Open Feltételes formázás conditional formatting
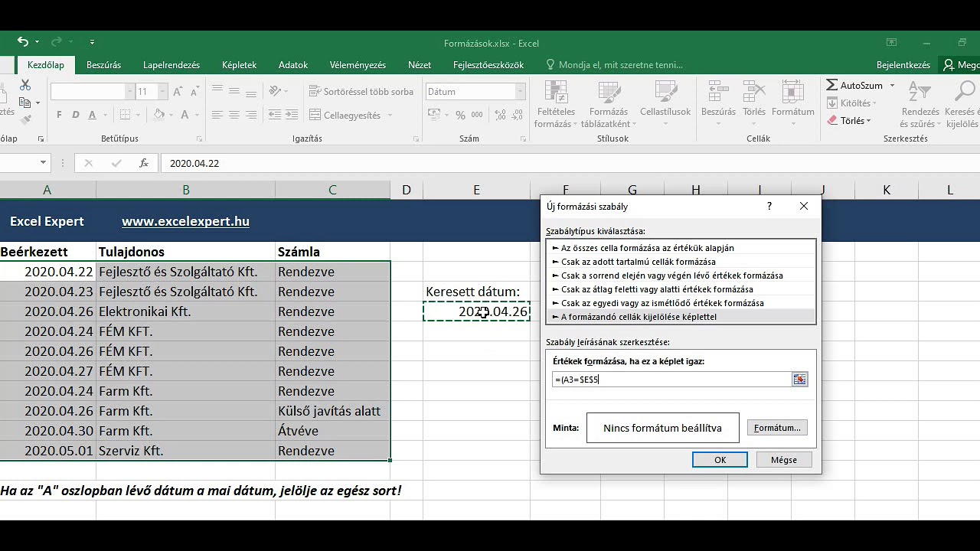This screenshot has height=551, width=980. (555, 105)
